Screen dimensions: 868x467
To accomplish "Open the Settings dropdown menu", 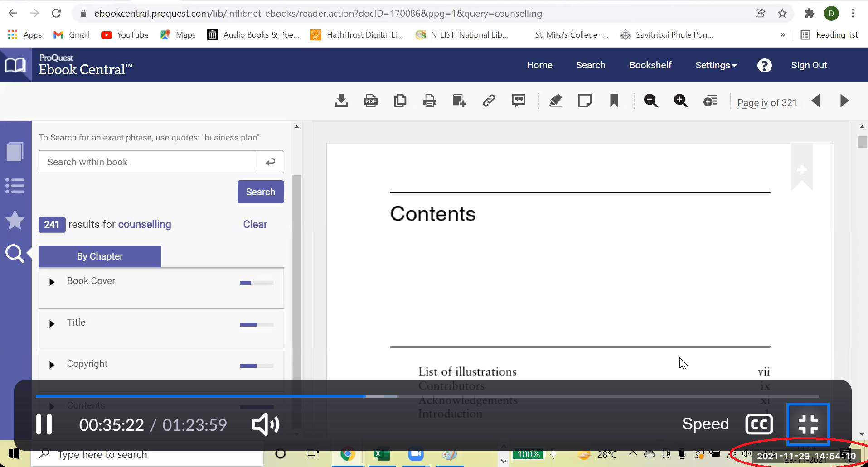I will click(x=715, y=65).
